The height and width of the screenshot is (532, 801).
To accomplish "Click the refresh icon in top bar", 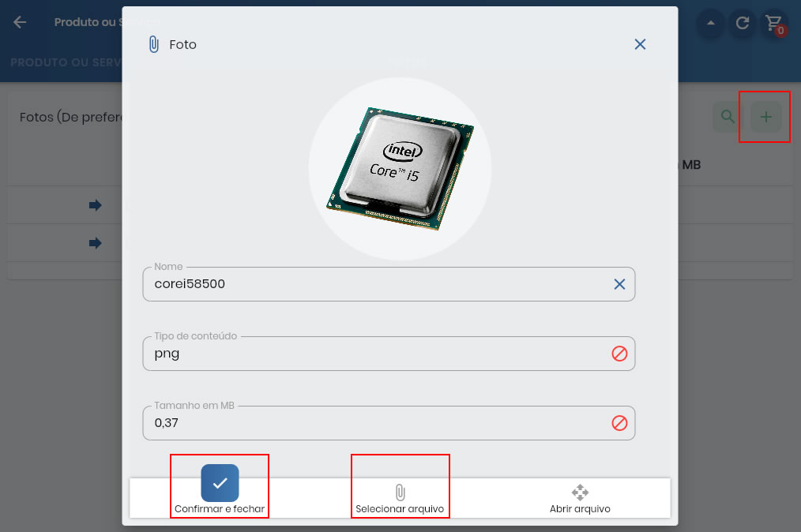I will [x=743, y=23].
